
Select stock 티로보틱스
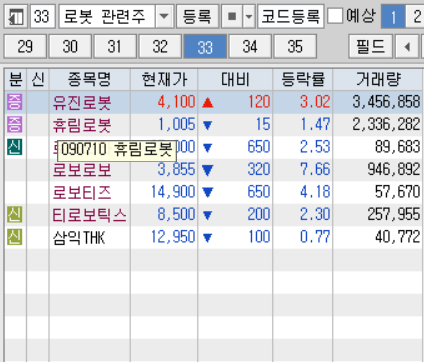click(x=89, y=215)
